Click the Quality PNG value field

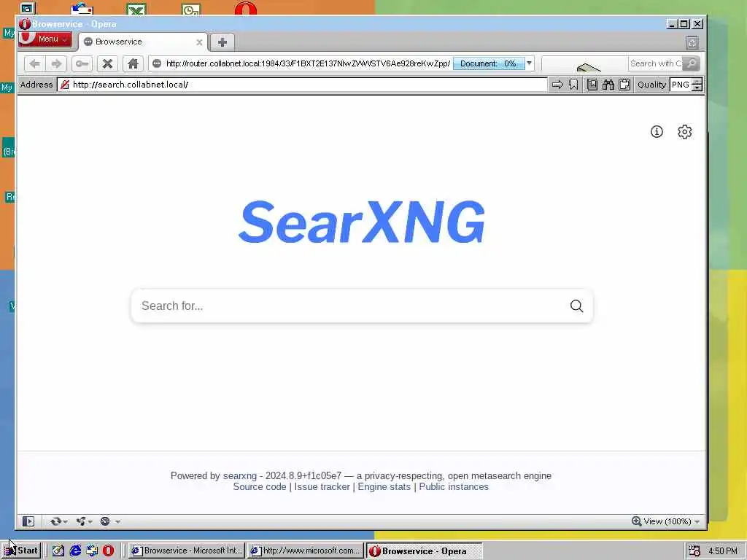point(681,85)
